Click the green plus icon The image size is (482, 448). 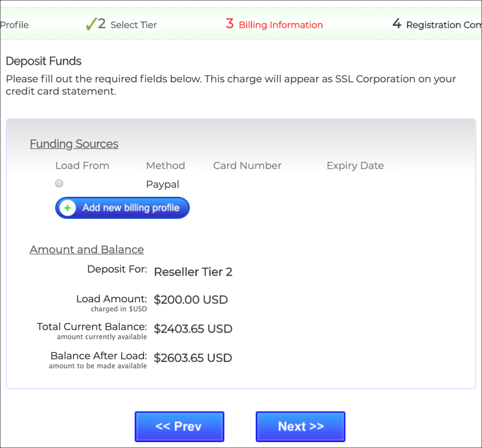pos(67,208)
